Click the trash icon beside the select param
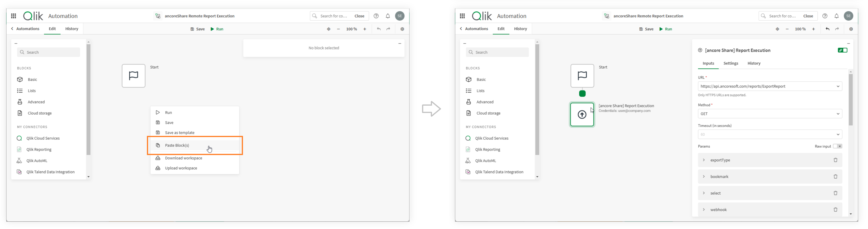868x229 pixels. point(835,193)
